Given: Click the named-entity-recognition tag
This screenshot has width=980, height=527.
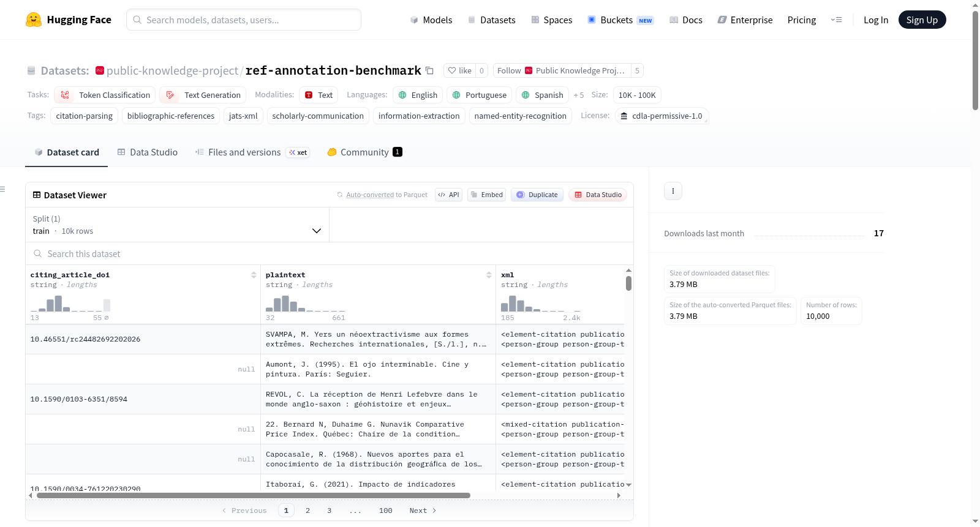Looking at the screenshot, I should pos(521,116).
